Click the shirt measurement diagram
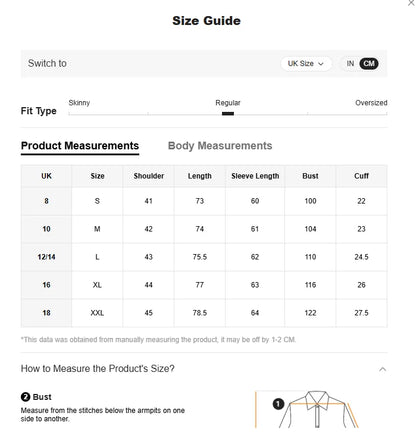The width and height of the screenshot is (416, 435). 307,409
